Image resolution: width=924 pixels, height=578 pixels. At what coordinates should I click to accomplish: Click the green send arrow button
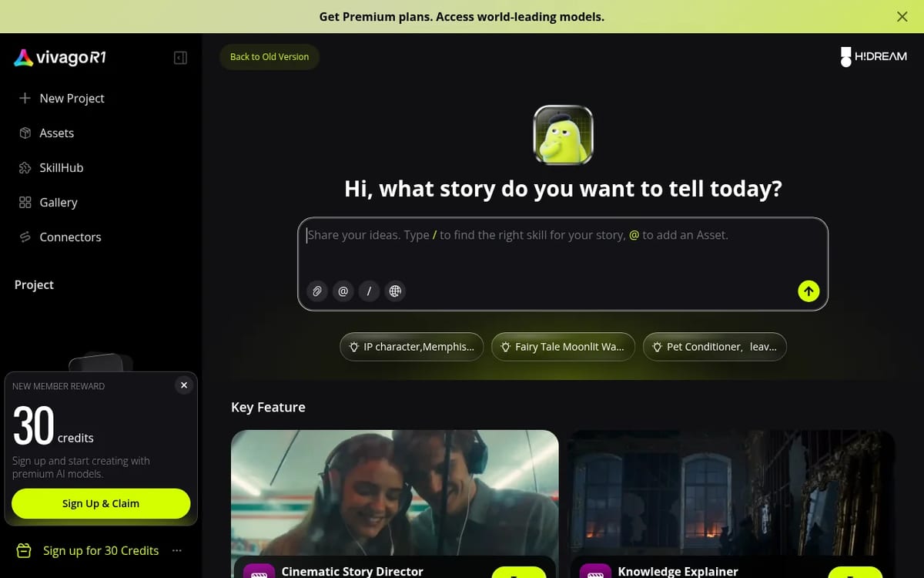808,291
